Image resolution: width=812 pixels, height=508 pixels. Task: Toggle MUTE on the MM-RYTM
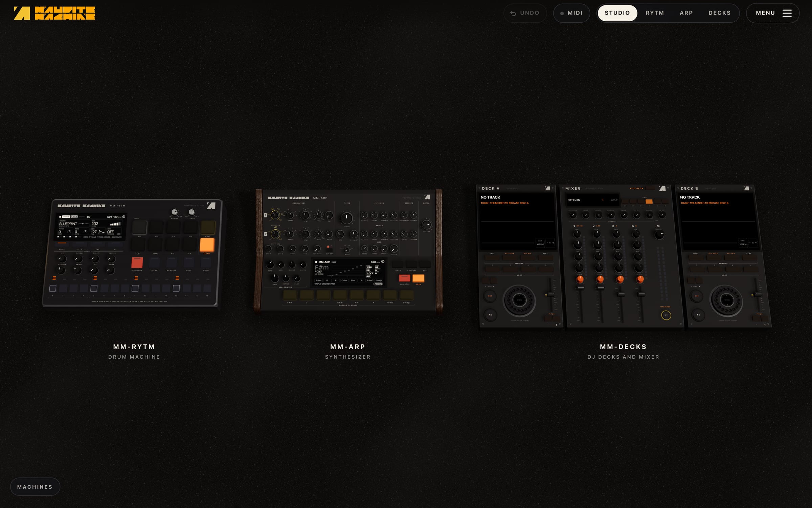point(189,262)
